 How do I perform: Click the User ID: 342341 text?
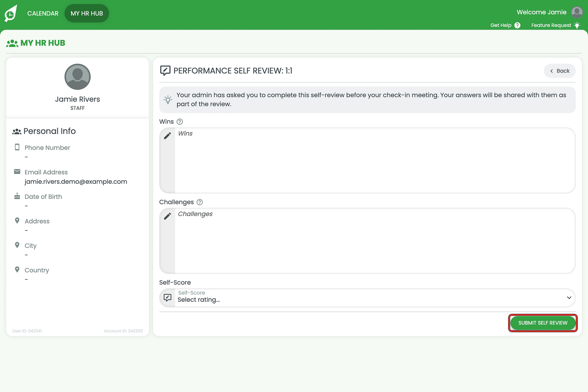[27, 331]
